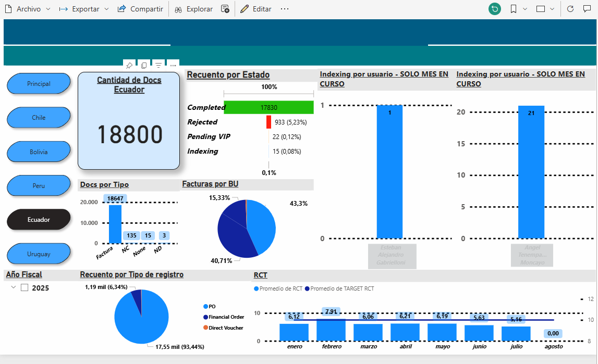Viewport: 598px width, 364px height.
Task: Open the Exportar dropdown menu
Action: pos(106,9)
